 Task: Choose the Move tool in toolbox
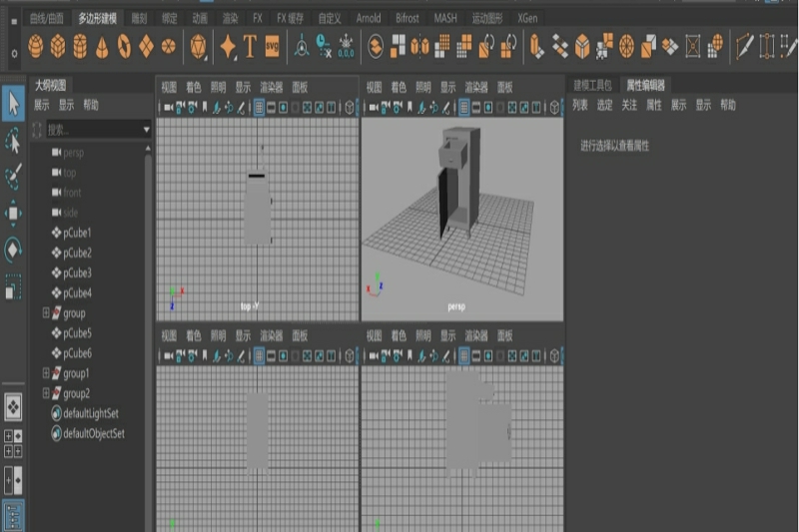13,213
